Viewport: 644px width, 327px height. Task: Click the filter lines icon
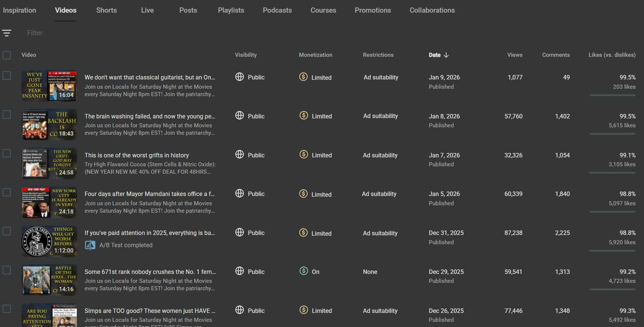point(7,33)
